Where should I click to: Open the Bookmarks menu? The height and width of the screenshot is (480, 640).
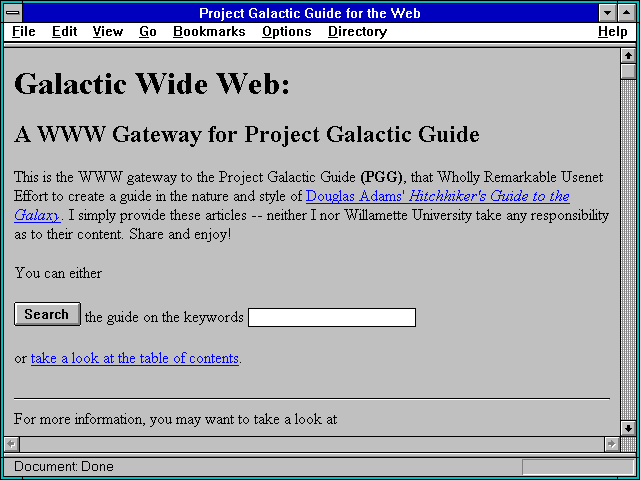(x=209, y=32)
